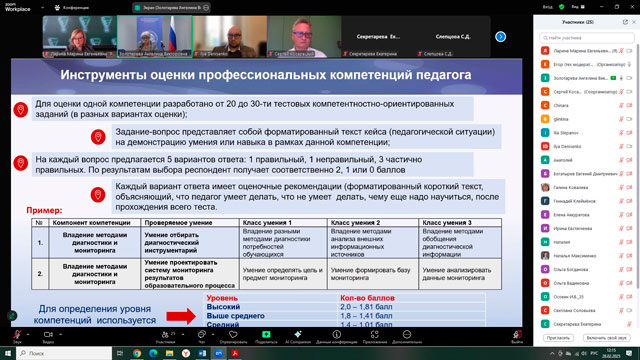Screen dimensions: 640x360
Task: Select participant Ilia Stepanov in list
Action: point(587,133)
